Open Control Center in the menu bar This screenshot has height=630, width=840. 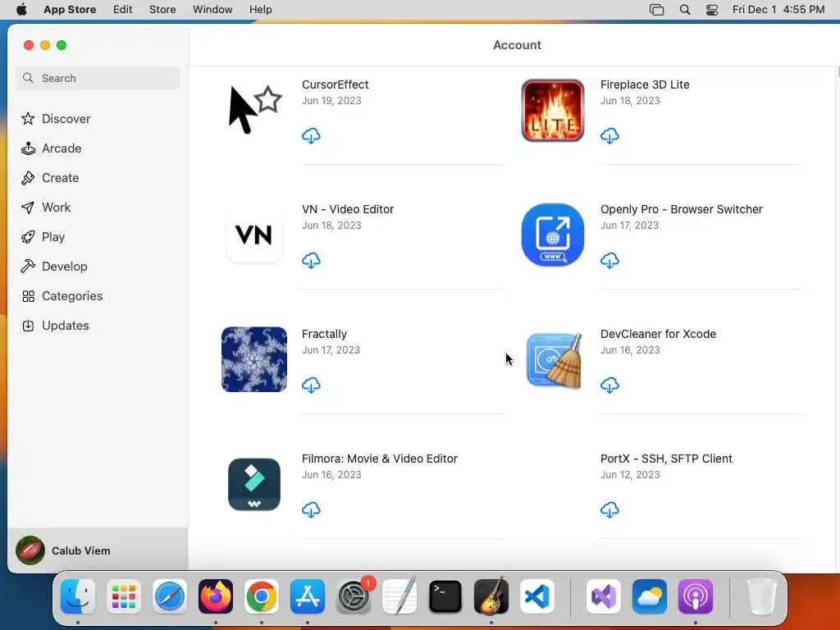tap(712, 10)
